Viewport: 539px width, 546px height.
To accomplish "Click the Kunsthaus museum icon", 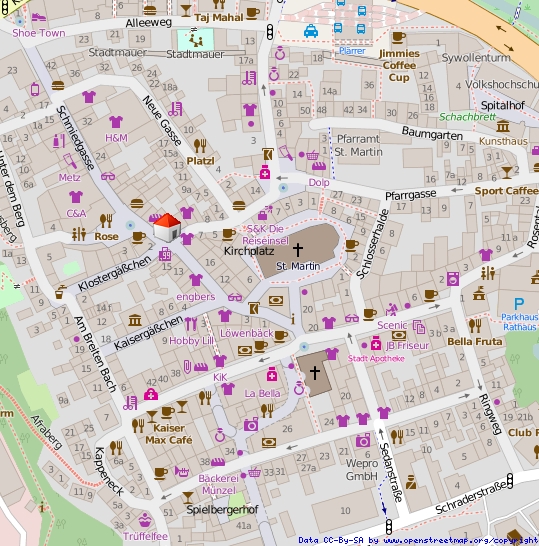I will (503, 126).
